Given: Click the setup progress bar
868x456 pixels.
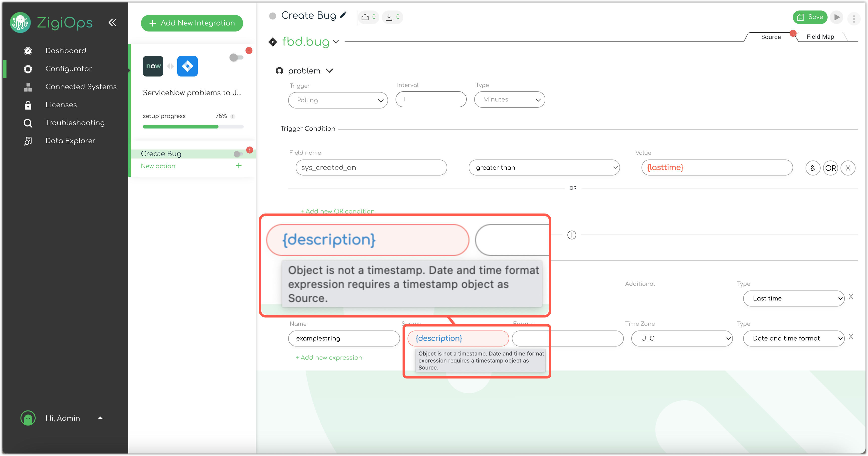Looking at the screenshot, I should point(193,127).
